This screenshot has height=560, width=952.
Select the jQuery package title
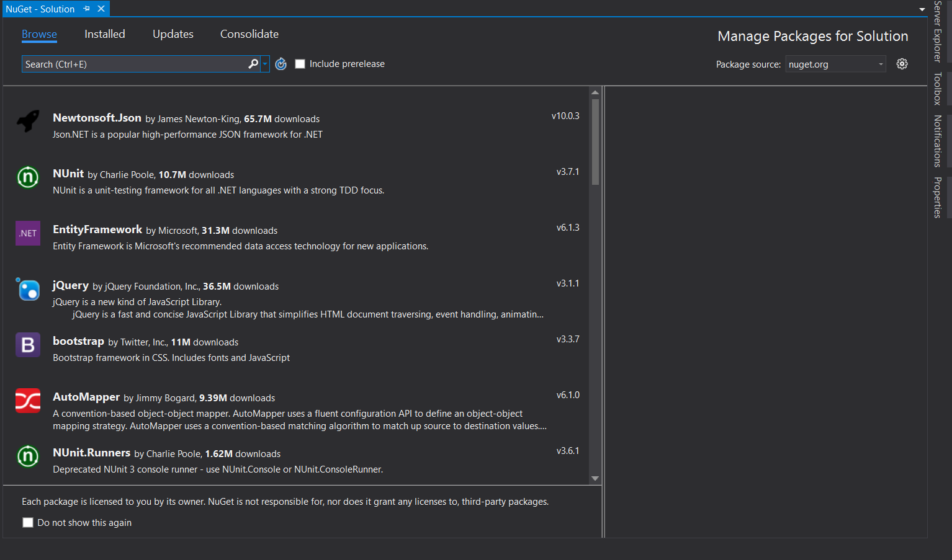pyautogui.click(x=71, y=285)
